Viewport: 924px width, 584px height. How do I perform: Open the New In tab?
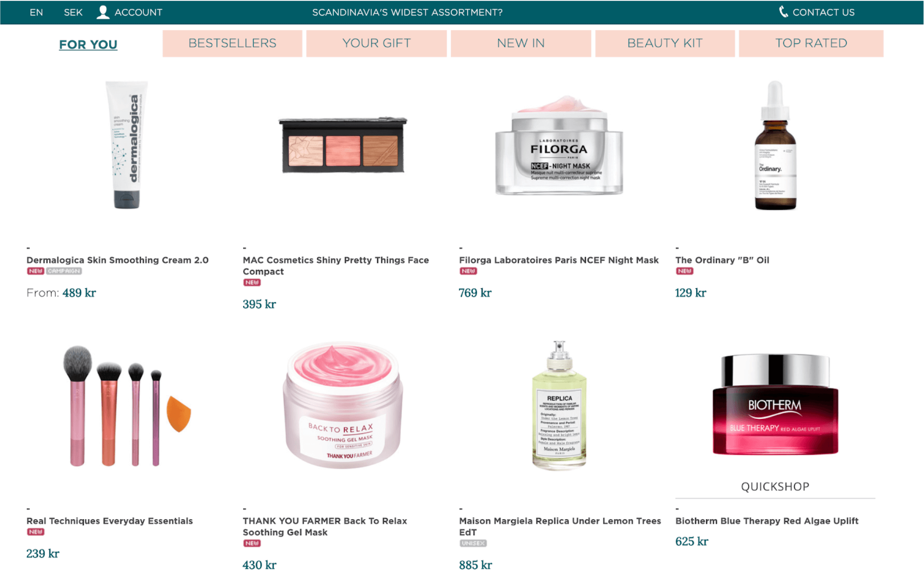coord(521,43)
